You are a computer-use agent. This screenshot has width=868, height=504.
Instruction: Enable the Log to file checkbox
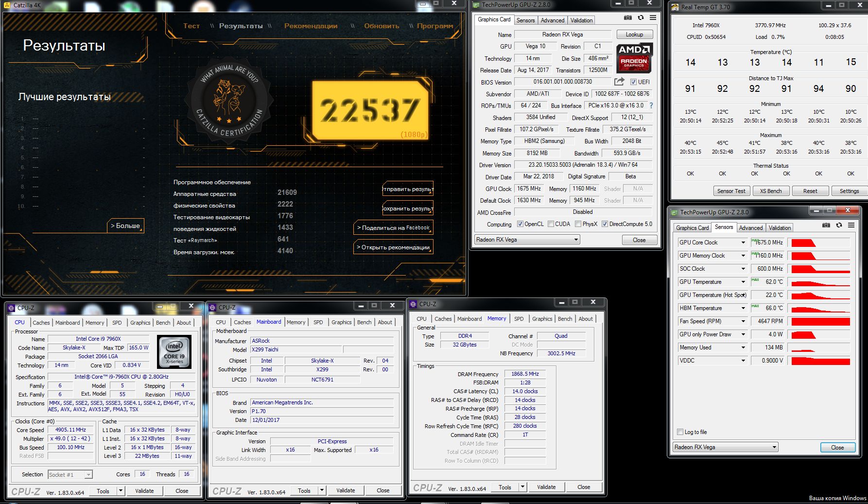pyautogui.click(x=680, y=432)
